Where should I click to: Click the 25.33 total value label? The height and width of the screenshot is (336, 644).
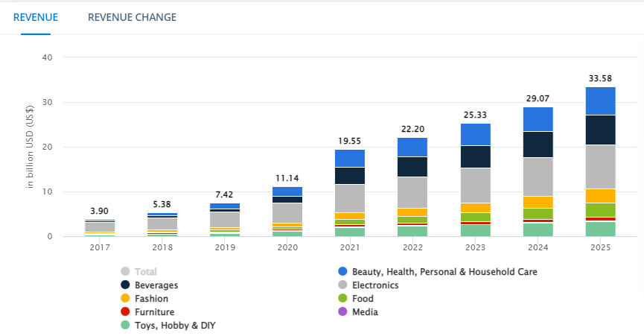click(x=475, y=115)
